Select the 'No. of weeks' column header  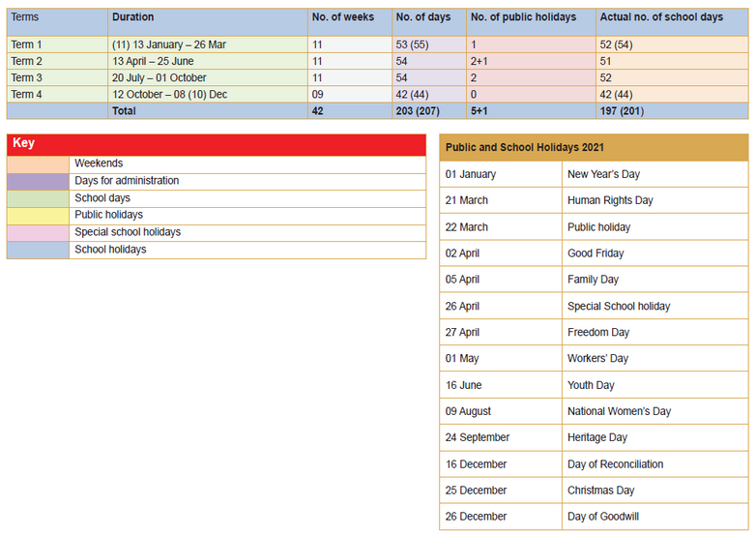click(350, 22)
